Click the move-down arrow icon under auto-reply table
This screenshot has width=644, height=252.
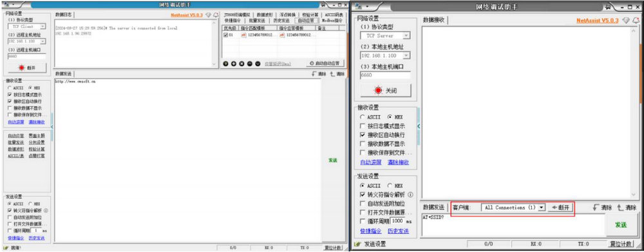(x=258, y=64)
